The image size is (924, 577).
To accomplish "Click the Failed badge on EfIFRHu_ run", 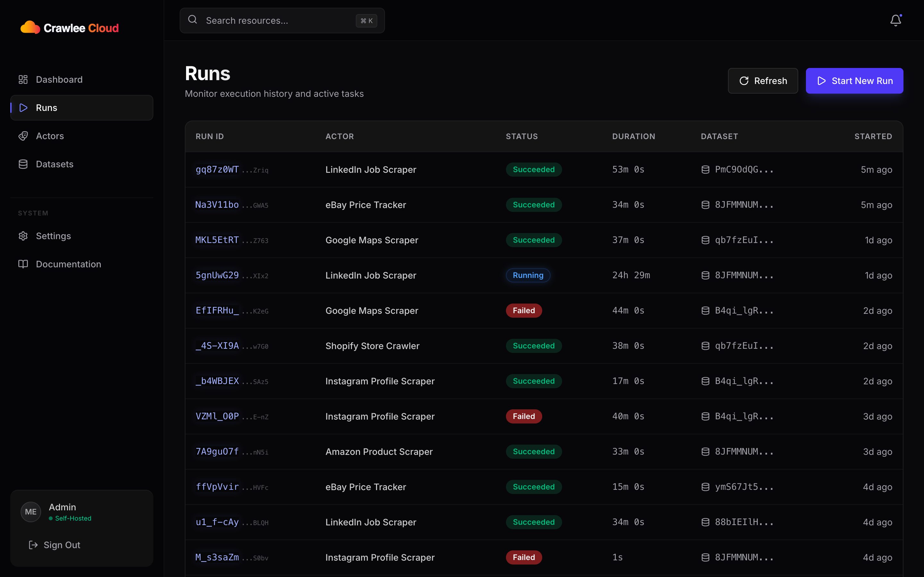I will tap(524, 311).
